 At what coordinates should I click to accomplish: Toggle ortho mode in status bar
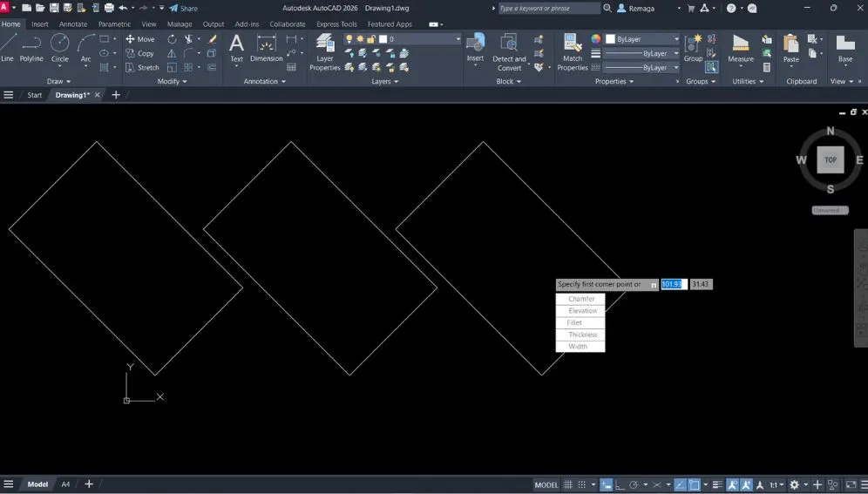coord(620,484)
